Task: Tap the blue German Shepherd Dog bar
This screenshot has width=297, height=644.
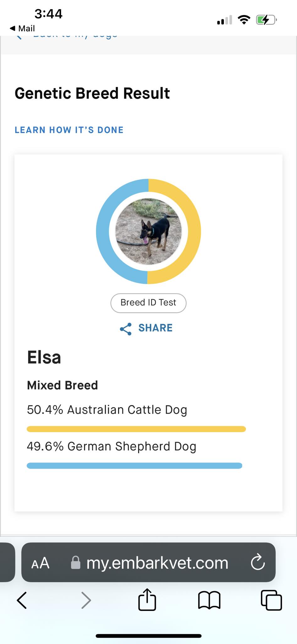Action: point(134,466)
